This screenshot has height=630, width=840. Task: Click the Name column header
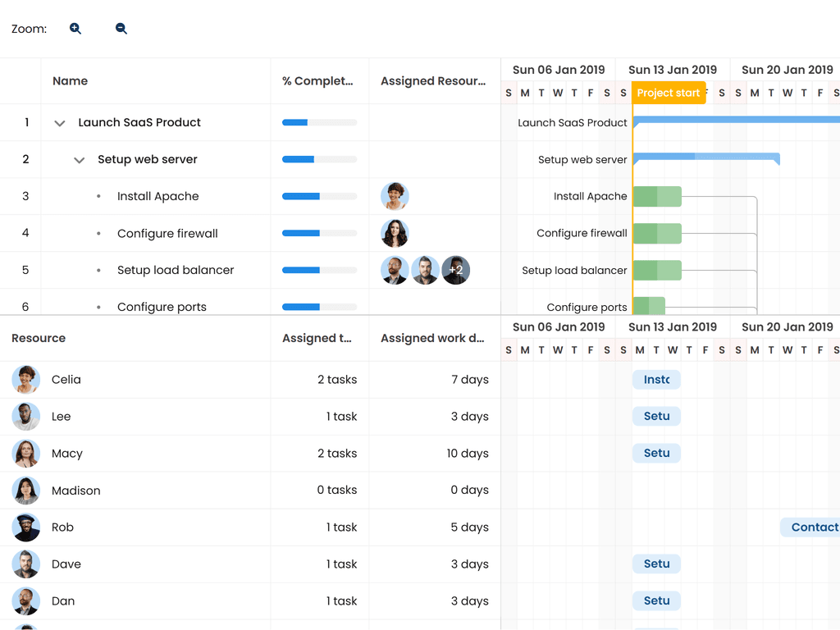[70, 80]
